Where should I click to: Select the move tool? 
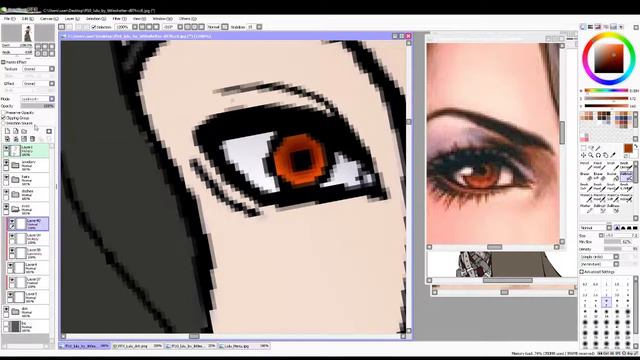(x=583, y=155)
